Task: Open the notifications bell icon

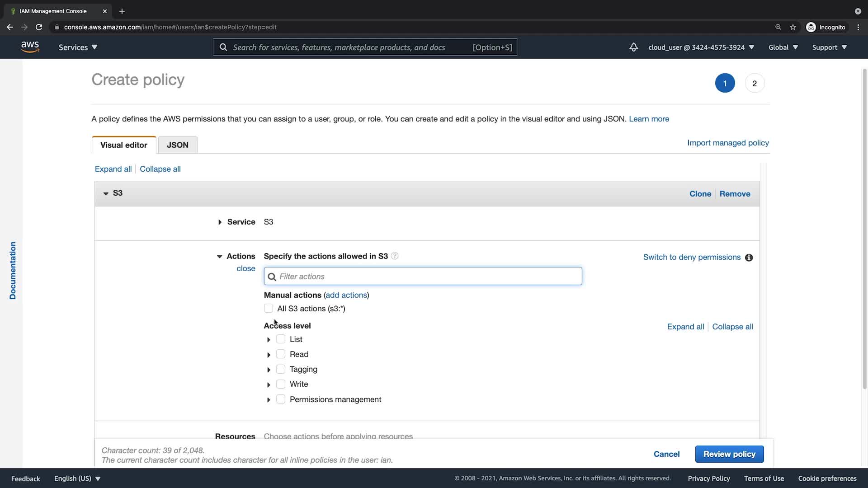Action: 633,47
